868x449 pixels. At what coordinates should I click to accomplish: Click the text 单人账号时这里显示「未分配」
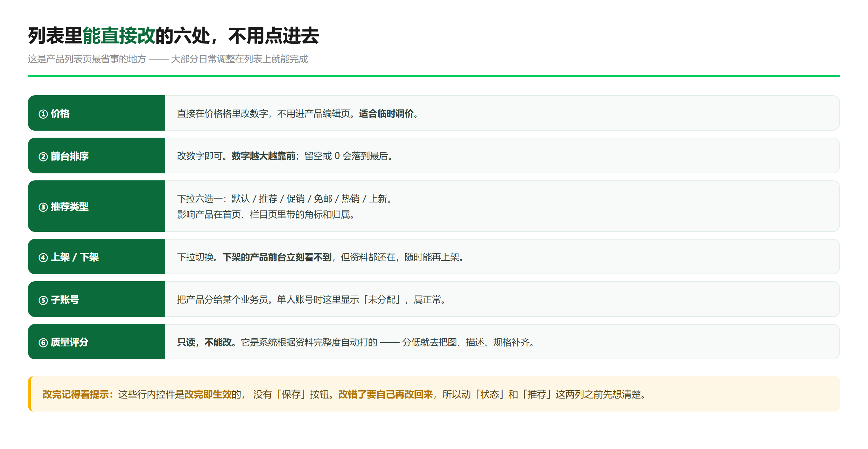pos(339,300)
